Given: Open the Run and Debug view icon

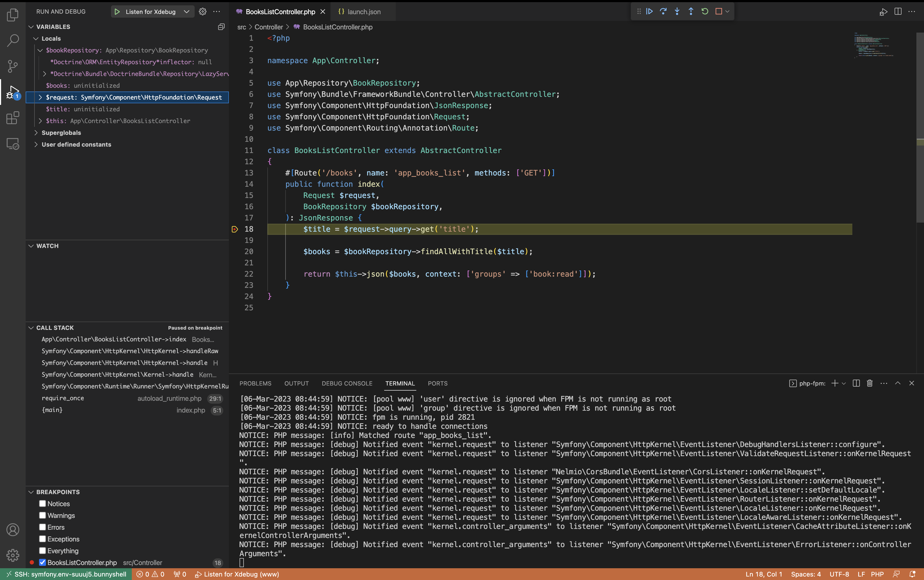Looking at the screenshot, I should [13, 92].
